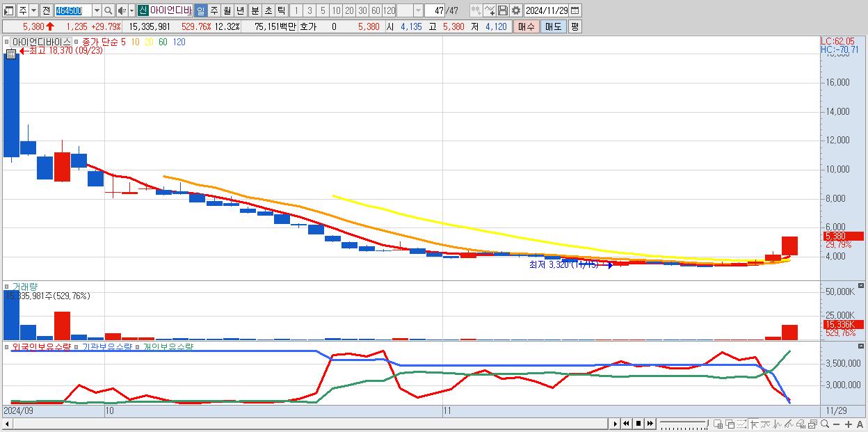Screen dimensions: 868x432
Task: Click the 외국인보유수량 legend label
Action: (42, 346)
